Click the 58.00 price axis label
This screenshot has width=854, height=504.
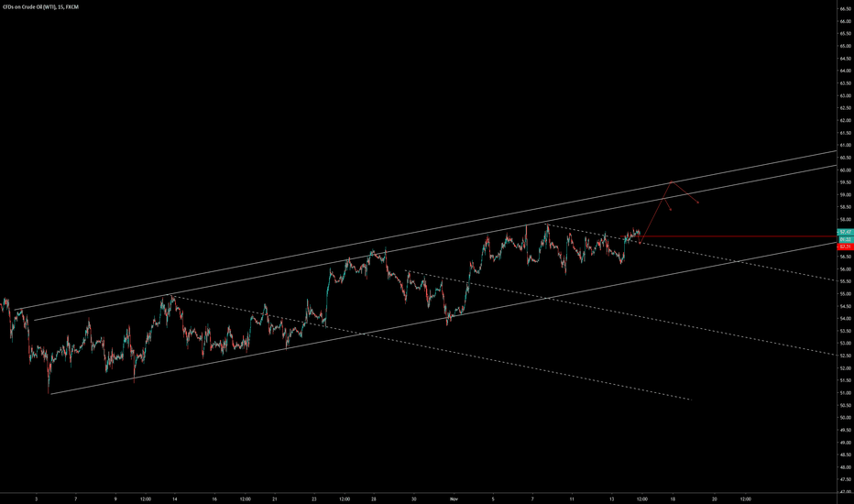pyautogui.click(x=846, y=220)
